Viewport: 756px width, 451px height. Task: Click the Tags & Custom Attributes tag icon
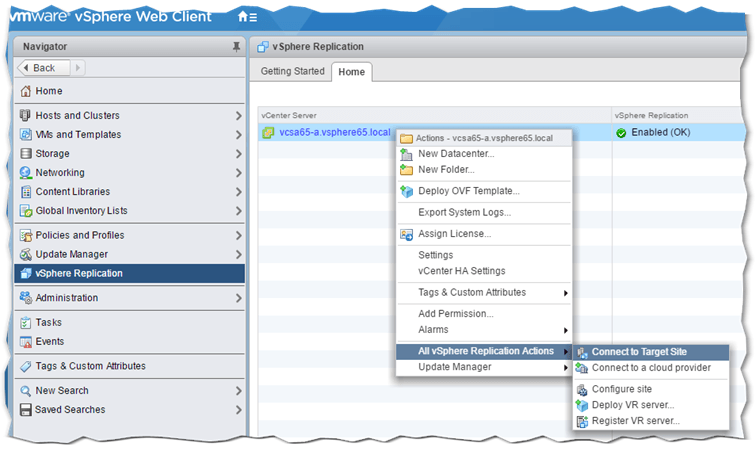[x=26, y=366]
